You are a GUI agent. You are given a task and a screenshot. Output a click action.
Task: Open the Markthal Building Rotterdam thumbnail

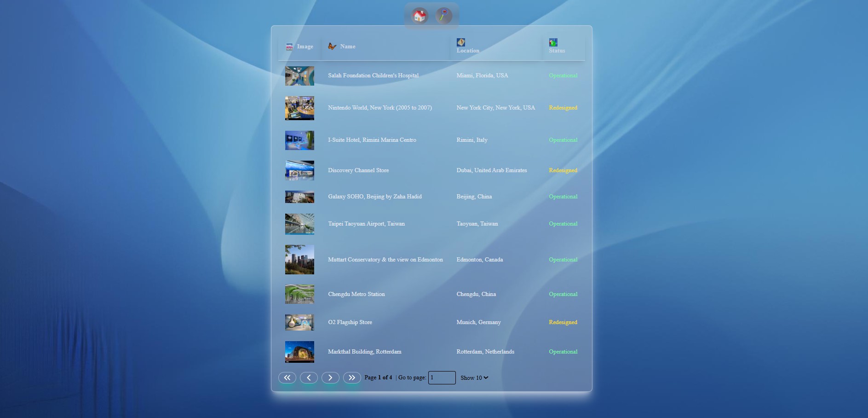click(x=299, y=352)
